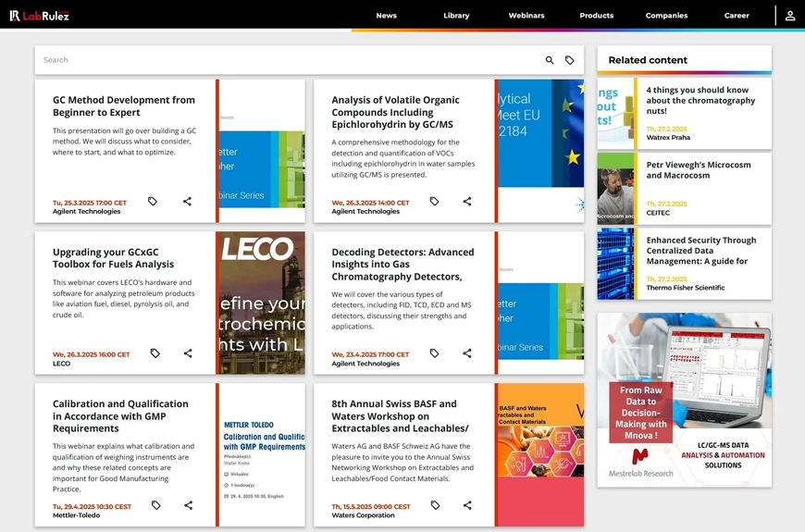Click the Mettler Toledo webinar thumbnail
Image resolution: width=805 pixels, height=532 pixels.
(262, 454)
